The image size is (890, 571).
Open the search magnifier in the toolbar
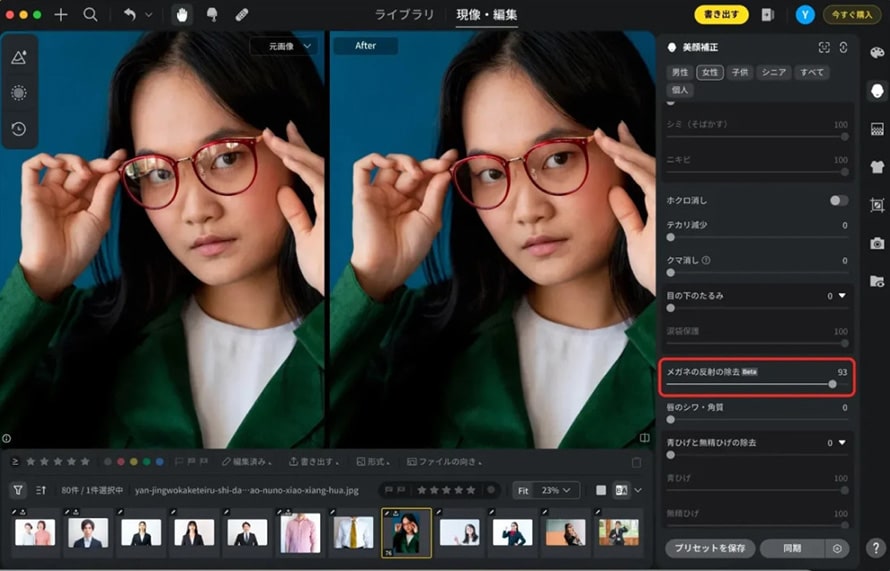pyautogui.click(x=90, y=15)
